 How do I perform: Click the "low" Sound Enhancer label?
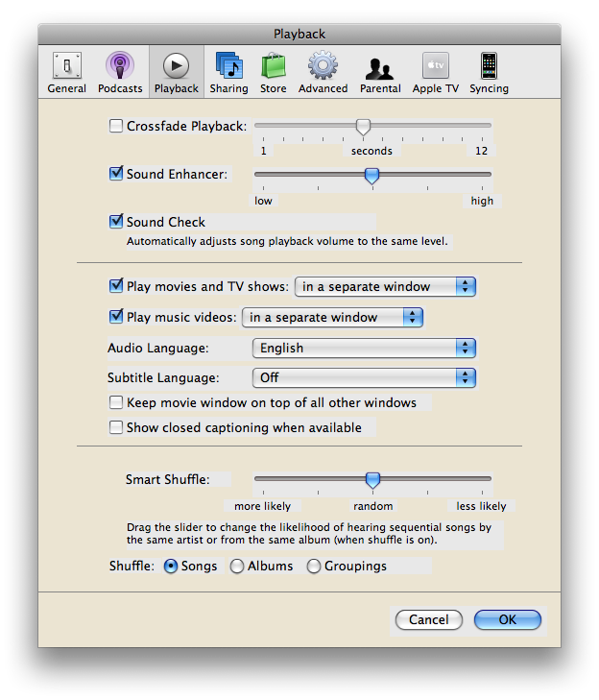(263, 201)
